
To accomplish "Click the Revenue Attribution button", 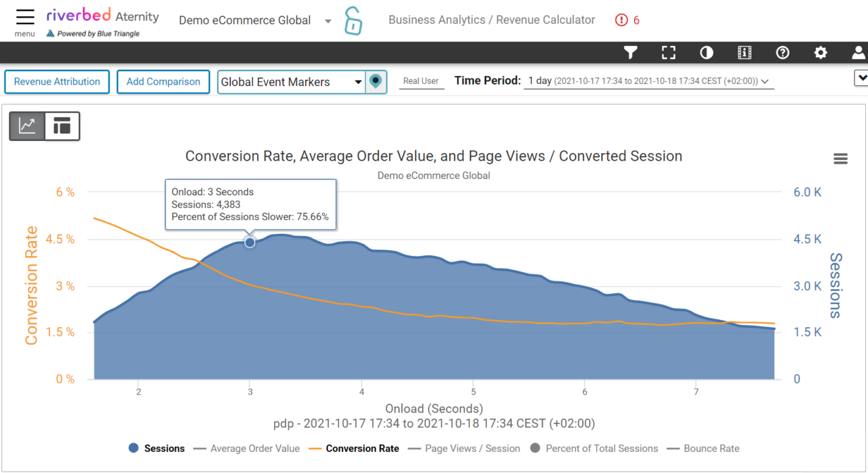I will (56, 81).
